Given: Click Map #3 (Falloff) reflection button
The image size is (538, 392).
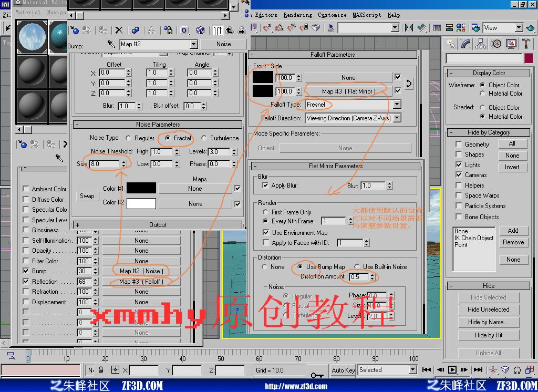Looking at the screenshot, I should coord(141,282).
